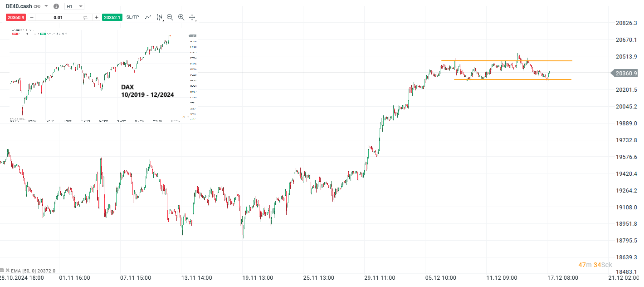Select the indicators icon in the toolbar
The image size is (644, 287).
[160, 17]
